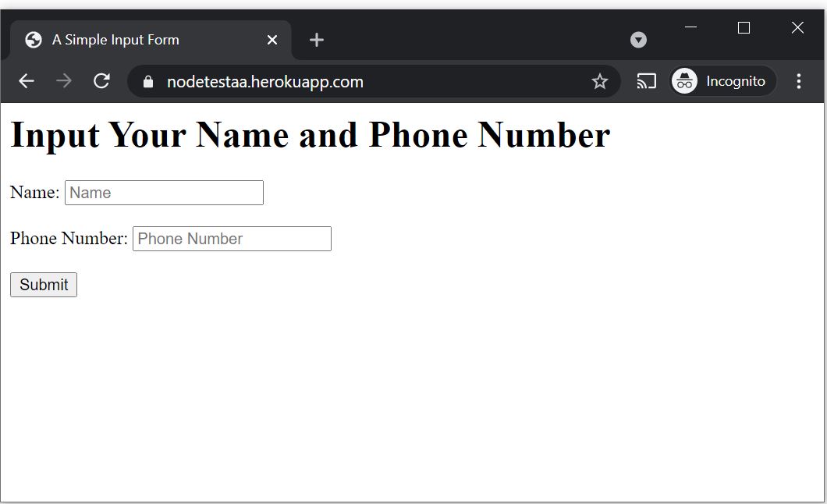Click the globe favicon on the tab
The width and height of the screenshot is (827, 504).
pyautogui.click(x=34, y=40)
